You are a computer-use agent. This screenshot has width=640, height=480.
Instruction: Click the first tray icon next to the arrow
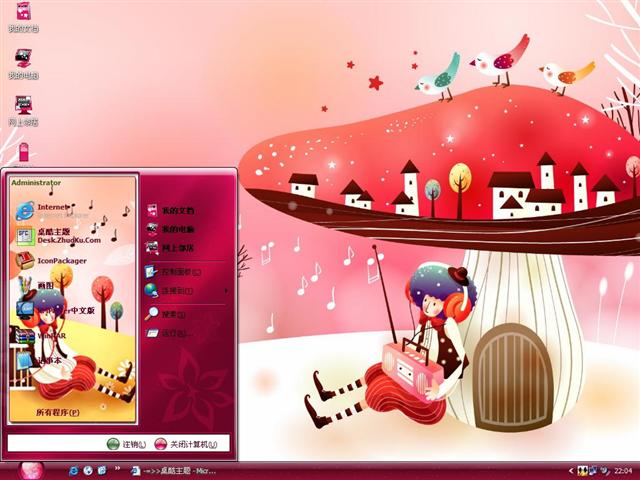(x=582, y=471)
